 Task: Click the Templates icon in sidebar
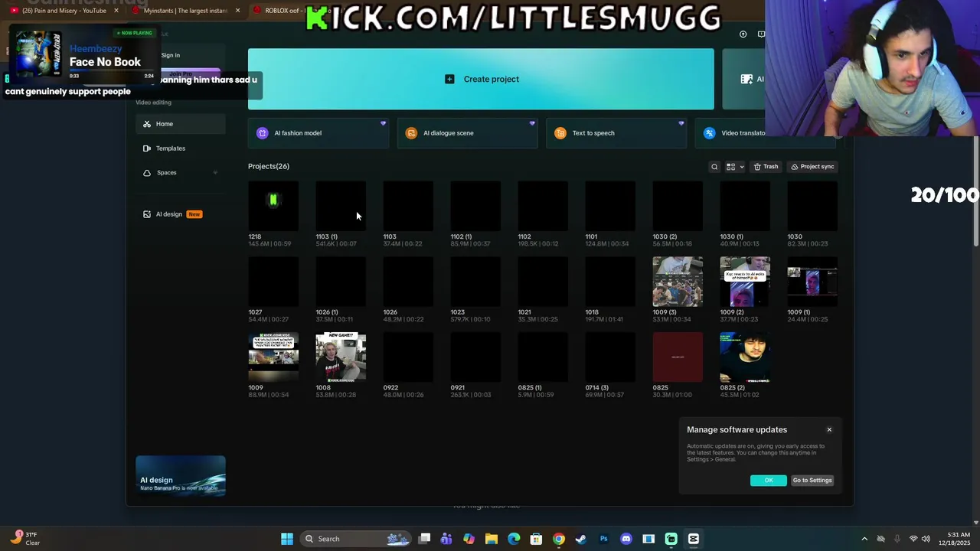(147, 148)
